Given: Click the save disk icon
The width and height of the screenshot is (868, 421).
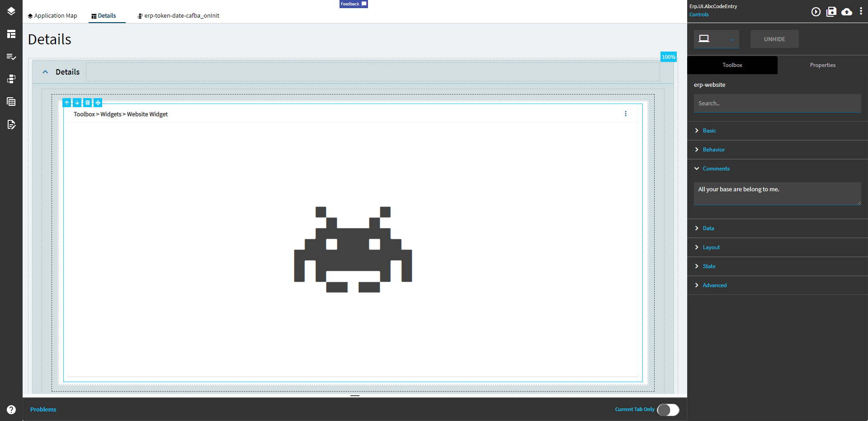Looking at the screenshot, I should [x=831, y=12].
